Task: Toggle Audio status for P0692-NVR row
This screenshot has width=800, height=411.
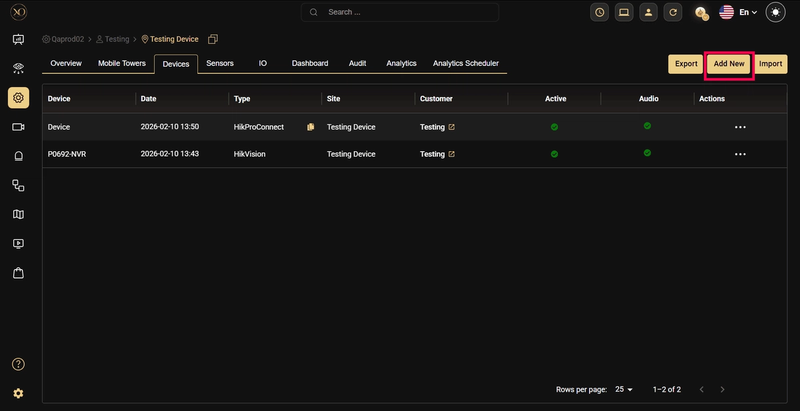Action: click(647, 152)
